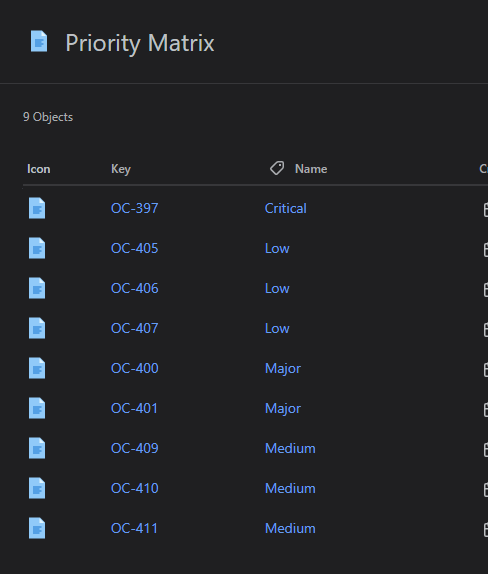This screenshot has width=488, height=574.
Task: Click the Name column header
Action: point(311,169)
